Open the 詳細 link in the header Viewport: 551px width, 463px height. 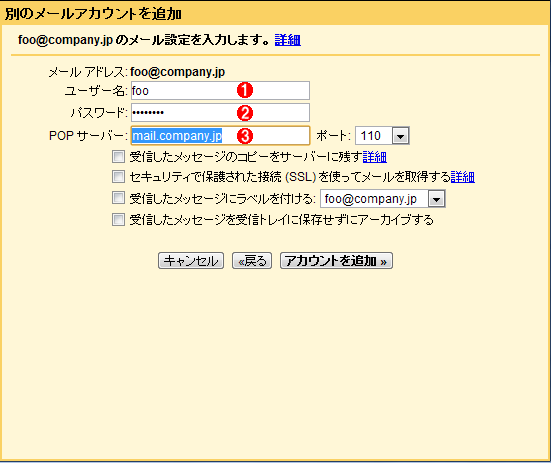tap(287, 40)
